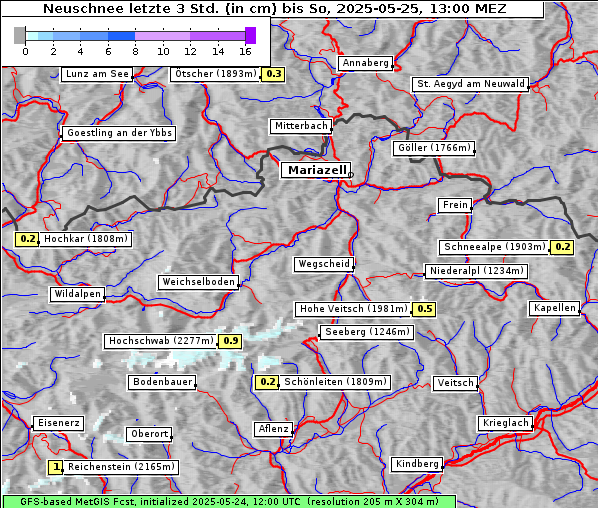
Task: Click the Bodenbauer label
Action: (x=162, y=382)
